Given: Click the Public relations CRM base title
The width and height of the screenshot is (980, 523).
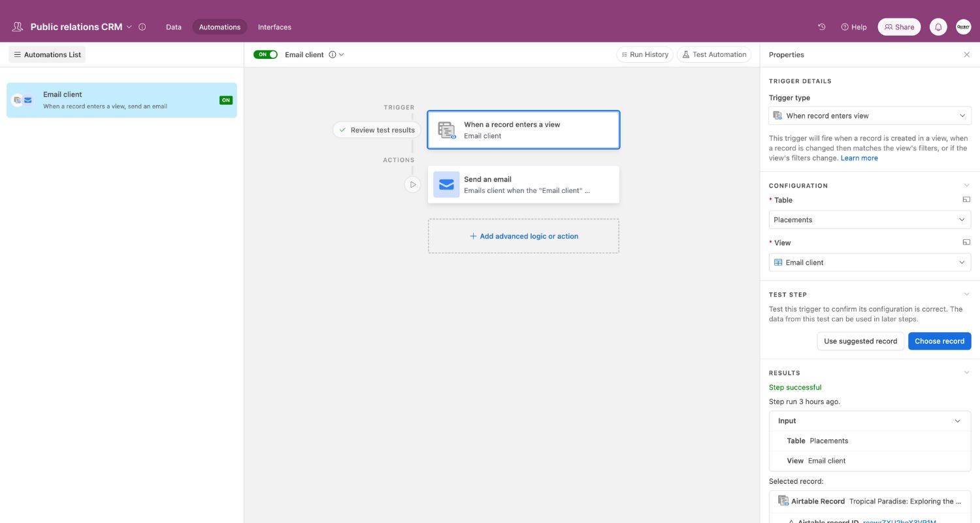Looking at the screenshot, I should coord(76,27).
